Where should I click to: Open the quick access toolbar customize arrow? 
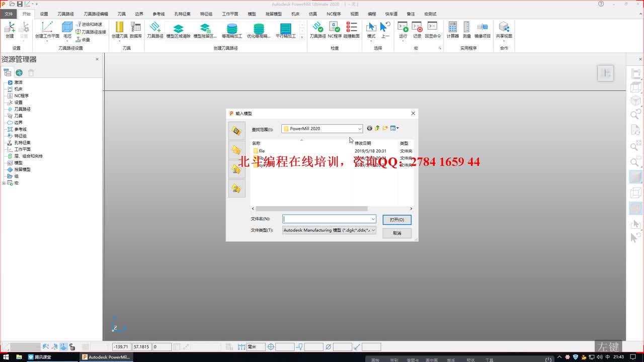pyautogui.click(x=37, y=4)
